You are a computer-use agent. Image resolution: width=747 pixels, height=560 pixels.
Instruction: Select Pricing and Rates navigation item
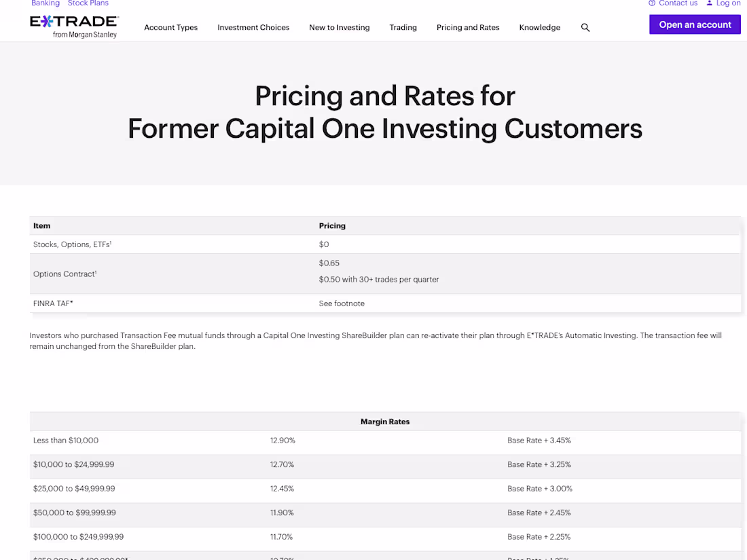pos(468,28)
